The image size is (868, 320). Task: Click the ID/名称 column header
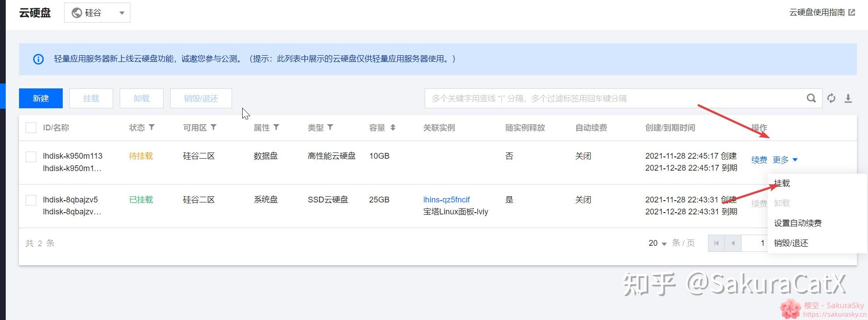point(56,128)
